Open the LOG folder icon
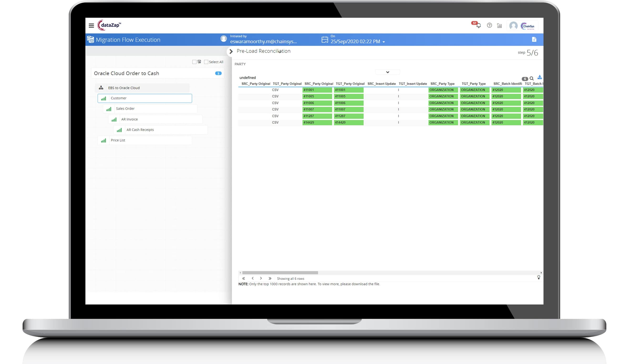This screenshot has height=364, width=620. click(500, 25)
